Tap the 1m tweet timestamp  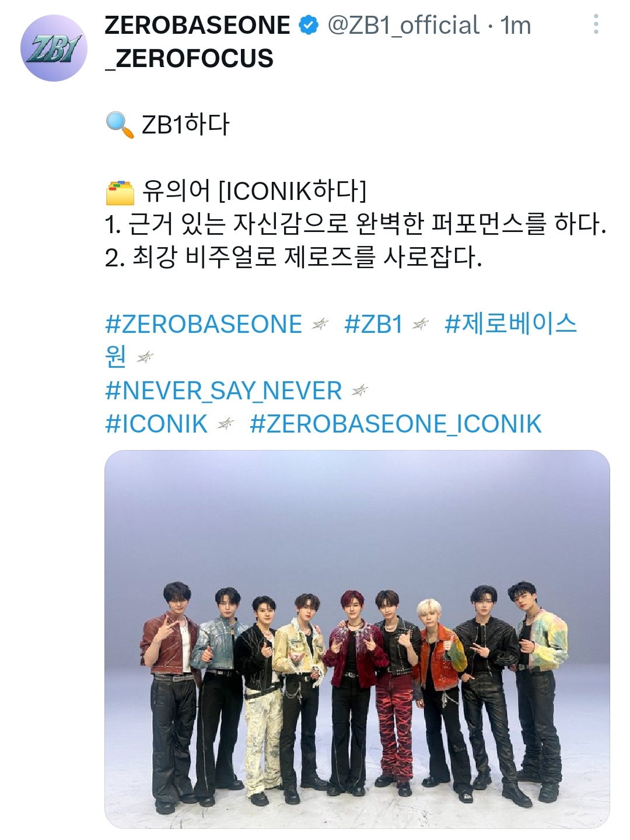click(516, 25)
